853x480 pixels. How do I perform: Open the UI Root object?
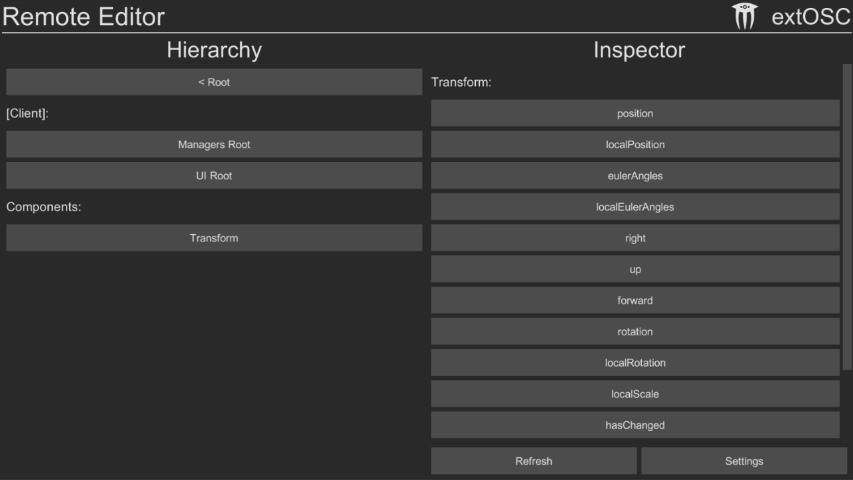214,176
